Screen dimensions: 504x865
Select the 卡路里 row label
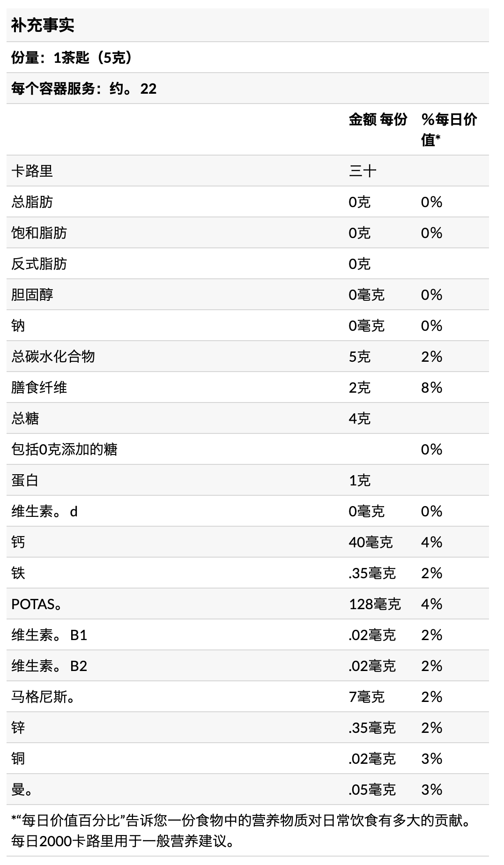point(32,171)
